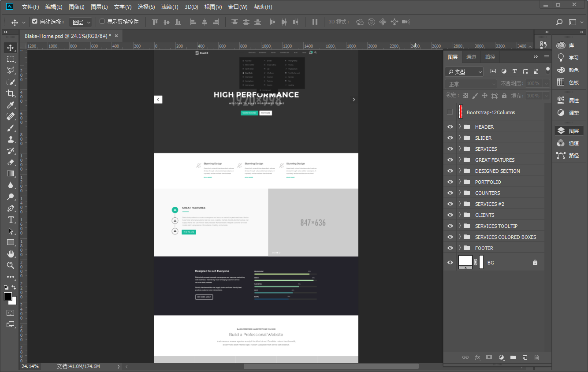Hide the BG layer
588x372 pixels.
[450, 262]
